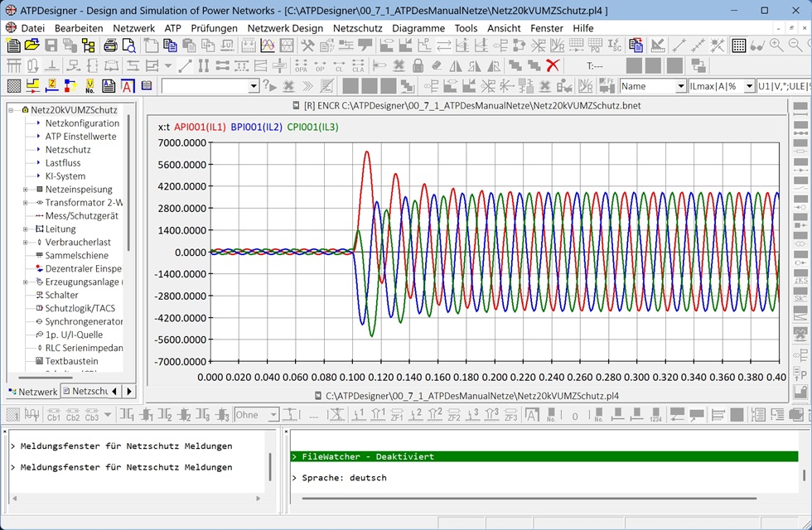The width and height of the screenshot is (812, 530).
Task: Click the print preview magnifier icon
Action: click(128, 46)
